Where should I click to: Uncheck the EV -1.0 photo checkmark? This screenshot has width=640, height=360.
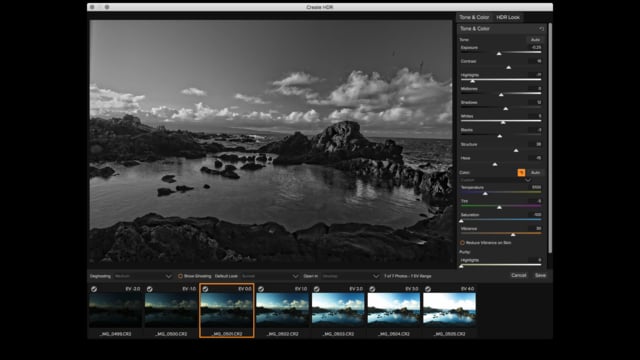149,289
